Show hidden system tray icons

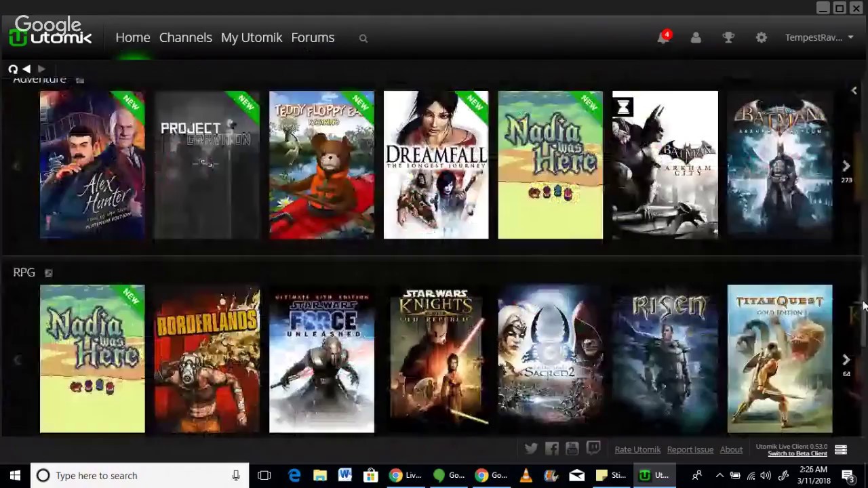click(x=719, y=475)
